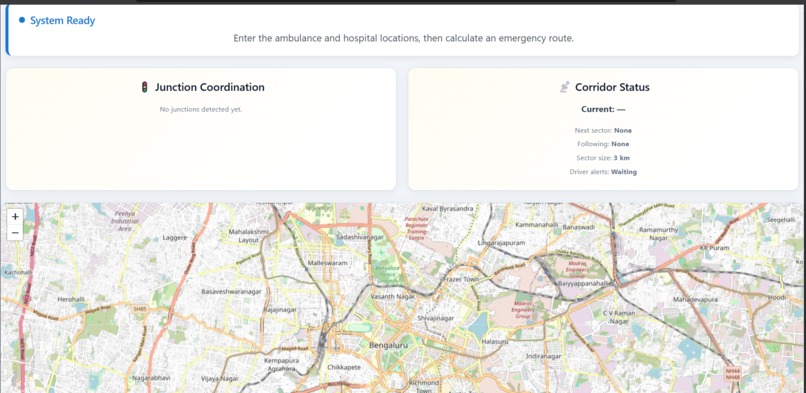The width and height of the screenshot is (806, 393).
Task: Click the traffic light icon beside Junction Coordination
Action: (145, 87)
